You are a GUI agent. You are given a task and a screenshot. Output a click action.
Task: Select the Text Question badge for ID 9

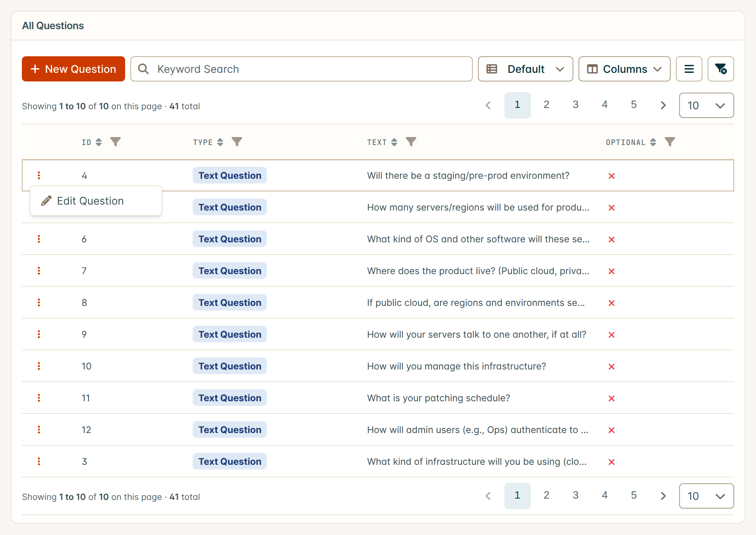(x=230, y=334)
